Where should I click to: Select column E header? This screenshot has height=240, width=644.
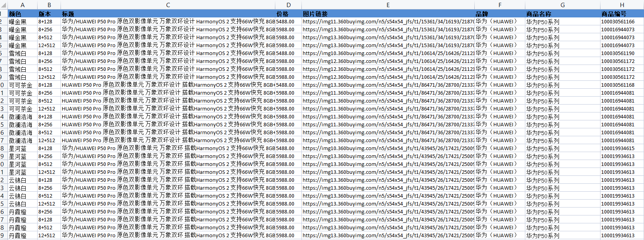click(388, 5)
